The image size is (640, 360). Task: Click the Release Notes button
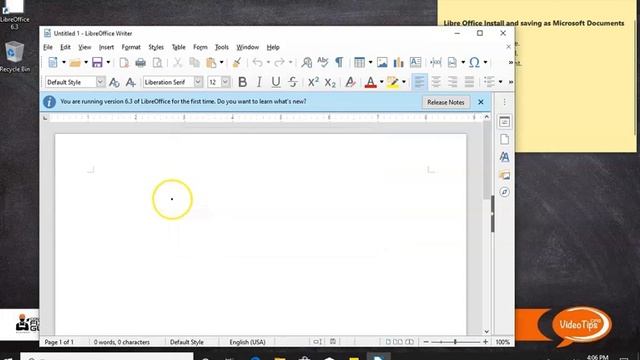tap(446, 102)
